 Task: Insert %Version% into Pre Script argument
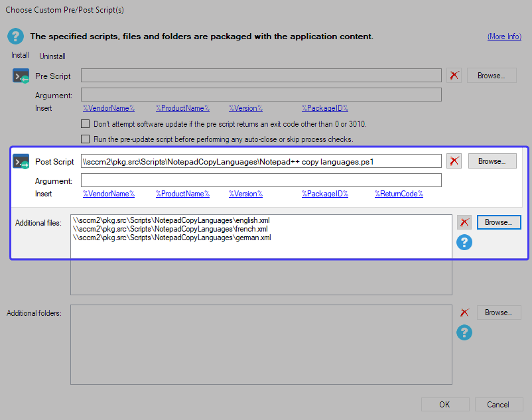[245, 108]
